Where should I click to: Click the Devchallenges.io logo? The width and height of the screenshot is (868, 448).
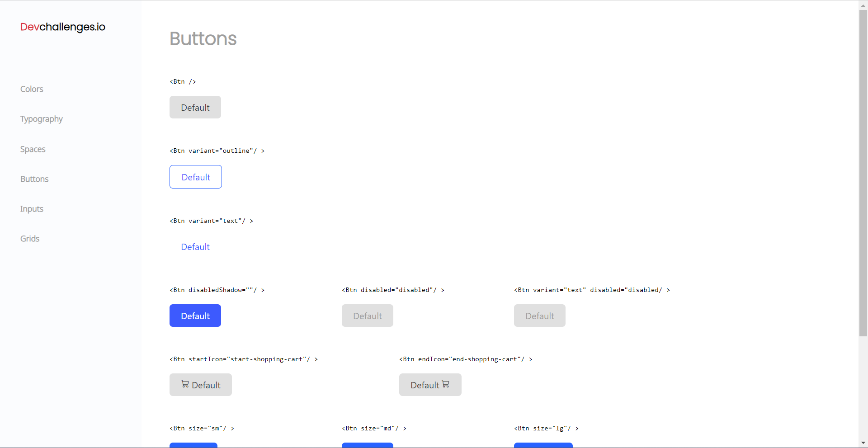coord(62,27)
